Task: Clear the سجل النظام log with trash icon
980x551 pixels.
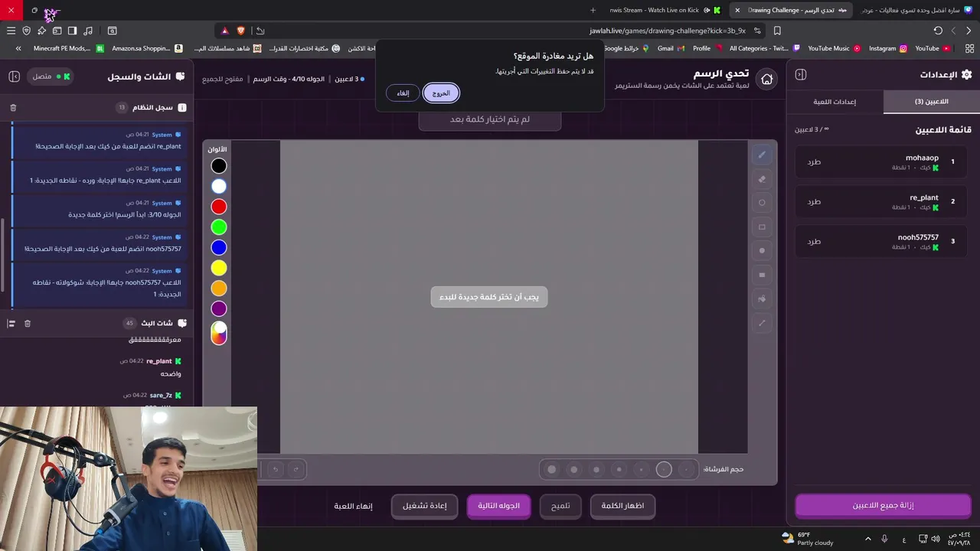Action: tap(13, 108)
